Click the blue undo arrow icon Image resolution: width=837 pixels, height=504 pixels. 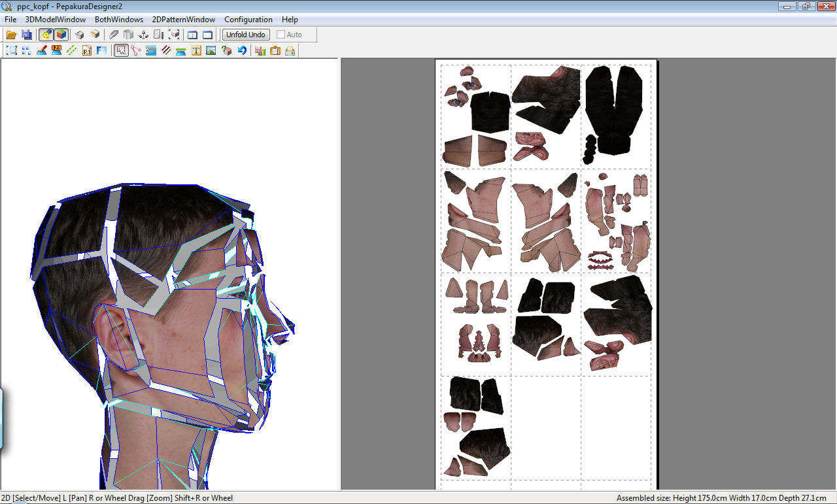point(242,50)
